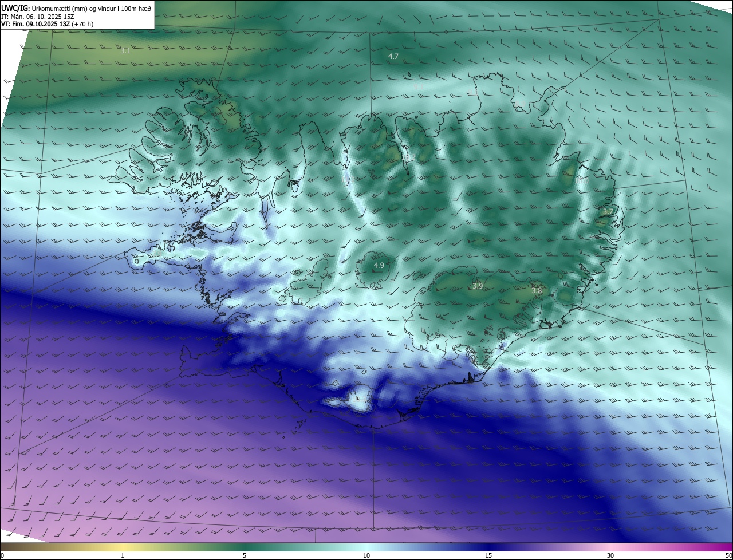
Task: Click the '15' tick on the color scale
Action: point(488,555)
